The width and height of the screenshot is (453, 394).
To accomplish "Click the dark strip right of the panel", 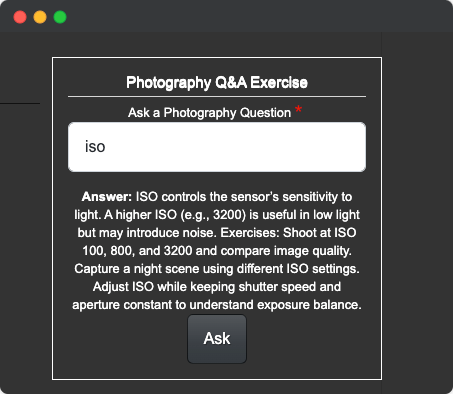I will pyautogui.click(x=417, y=213).
